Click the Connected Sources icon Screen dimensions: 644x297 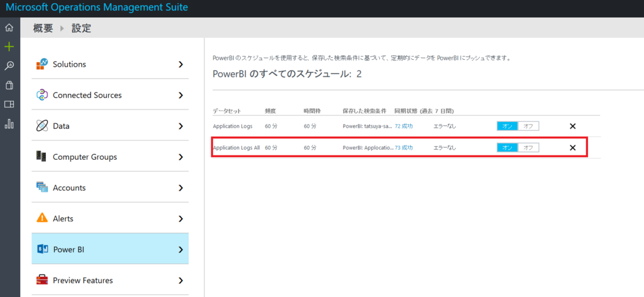coord(42,95)
